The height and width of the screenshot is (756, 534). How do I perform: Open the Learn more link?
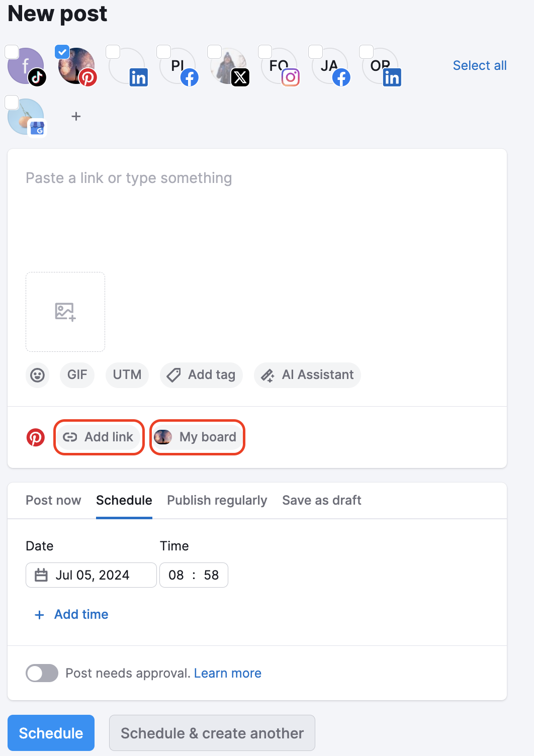coord(228,673)
